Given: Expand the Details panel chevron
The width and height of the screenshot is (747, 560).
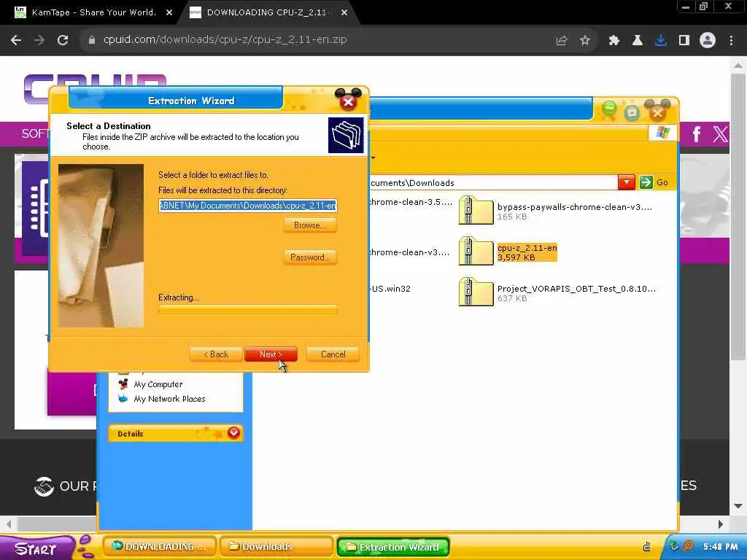Looking at the screenshot, I should pos(233,433).
